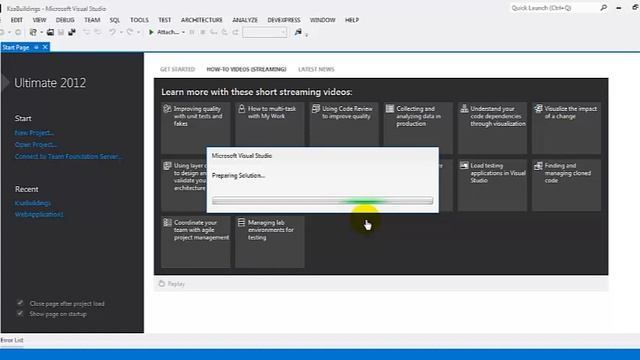Open the KsuBuildings recent project
Viewport: 640px width, 360px height.
point(33,203)
